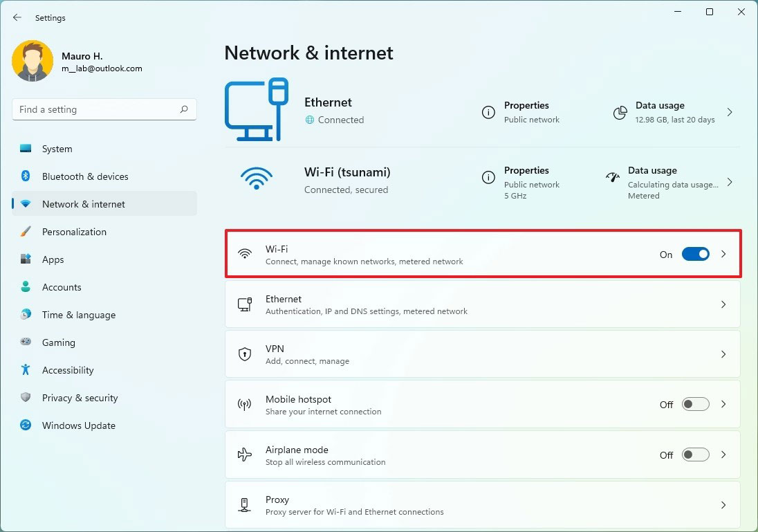Image resolution: width=758 pixels, height=532 pixels.
Task: Click the Bluetooth icon in the sidebar
Action: click(x=26, y=176)
